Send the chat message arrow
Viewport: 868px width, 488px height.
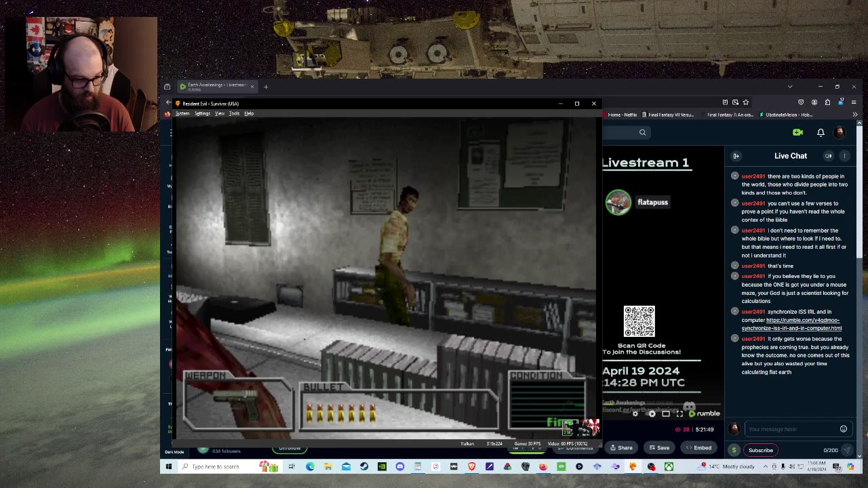846,450
